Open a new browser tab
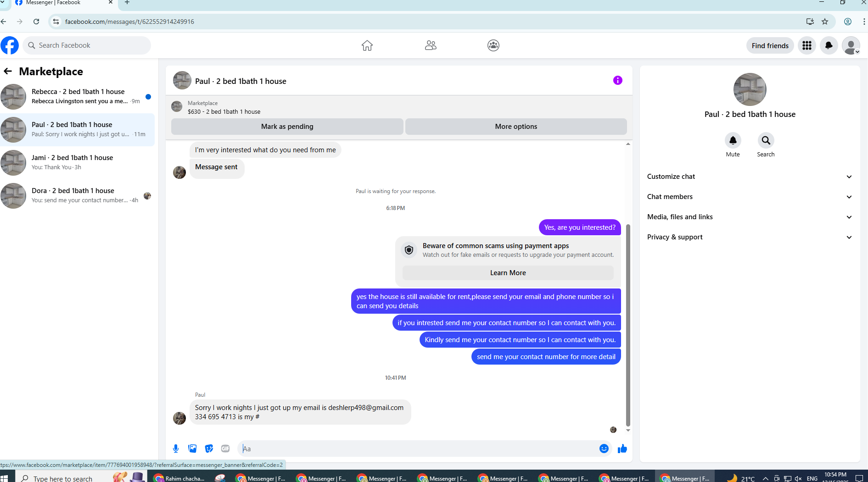This screenshot has width=868, height=482. 127,3
